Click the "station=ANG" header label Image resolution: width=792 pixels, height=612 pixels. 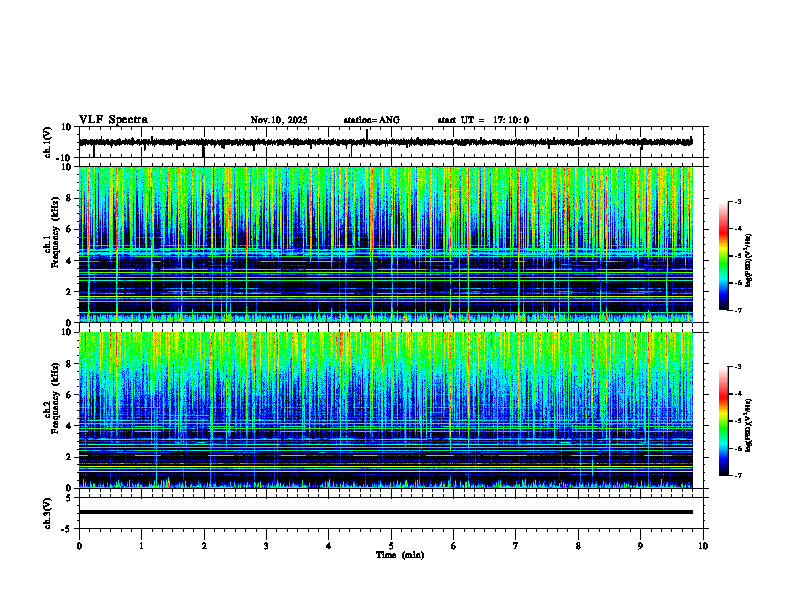point(372,120)
